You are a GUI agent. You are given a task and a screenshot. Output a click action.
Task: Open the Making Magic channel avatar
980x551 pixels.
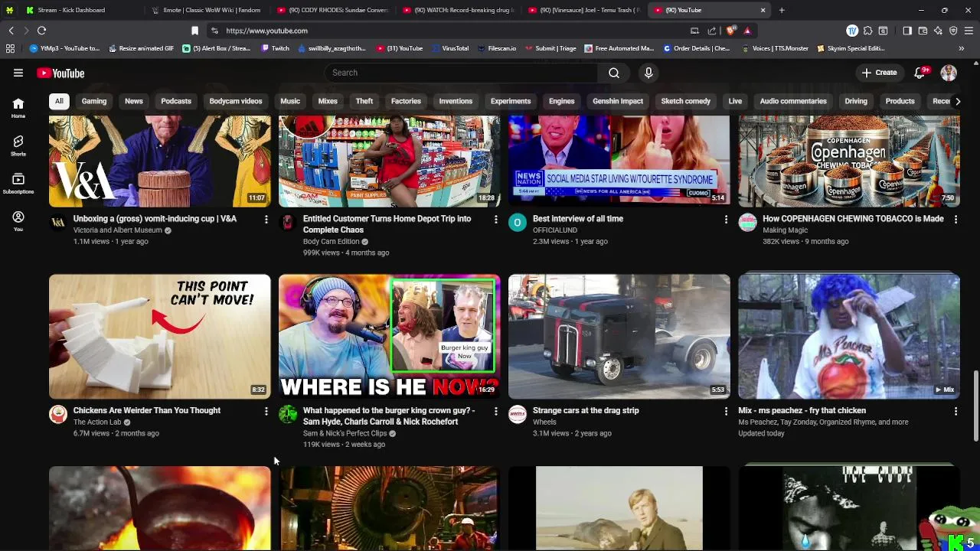click(x=747, y=223)
